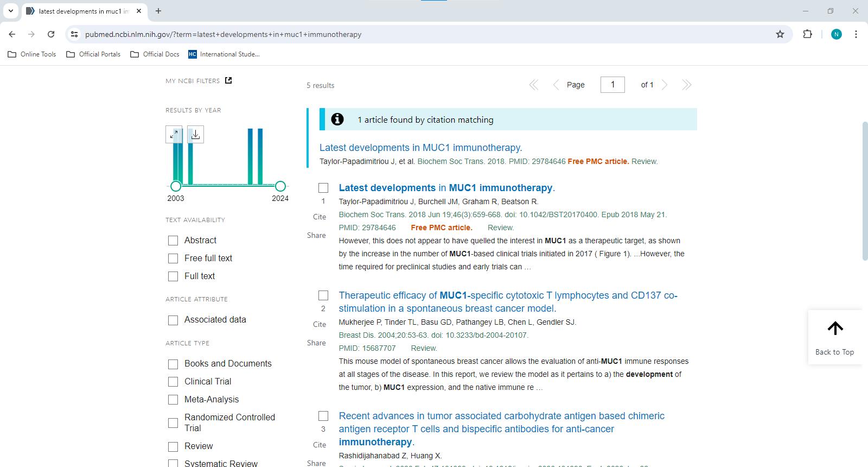Move the 2024 end year slider handle

point(280,186)
